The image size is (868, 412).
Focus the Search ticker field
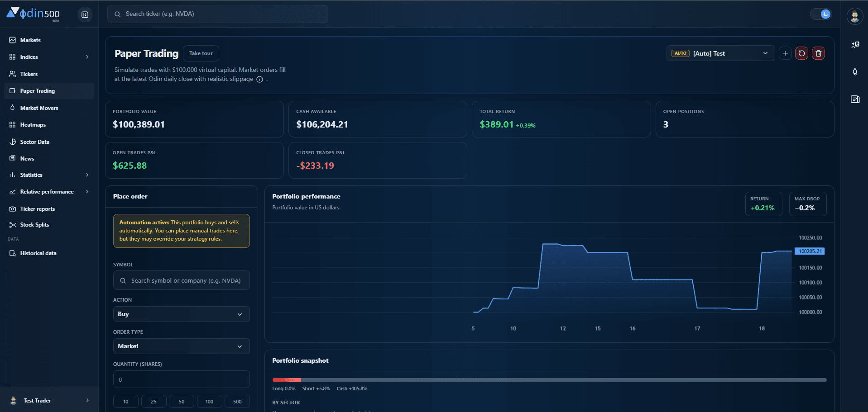(x=218, y=14)
